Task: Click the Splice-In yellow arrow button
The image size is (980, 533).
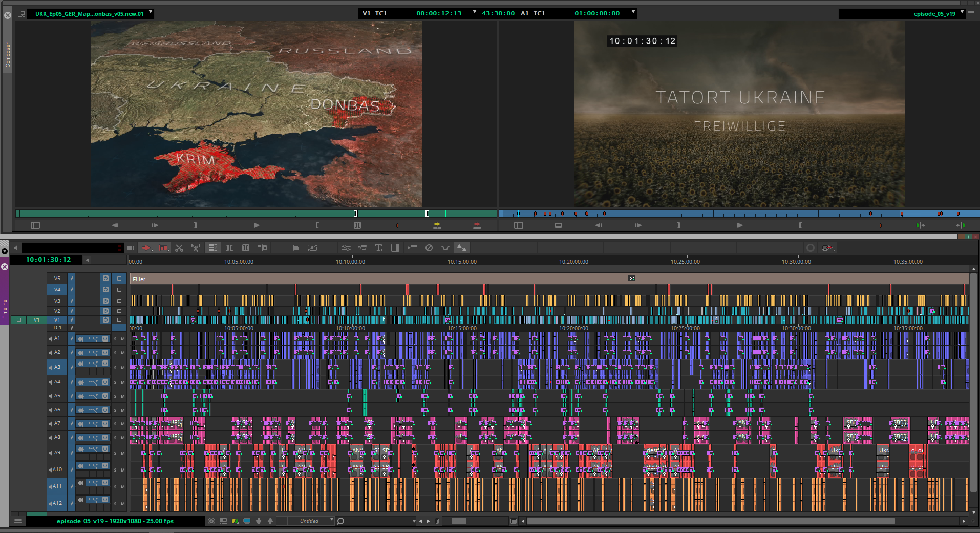Action: click(437, 225)
